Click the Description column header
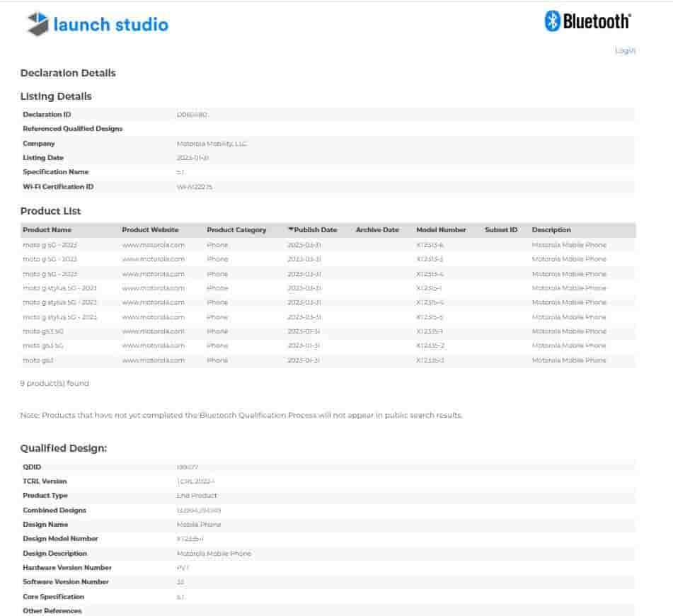Viewport: 673px width, 616px height. pos(551,230)
